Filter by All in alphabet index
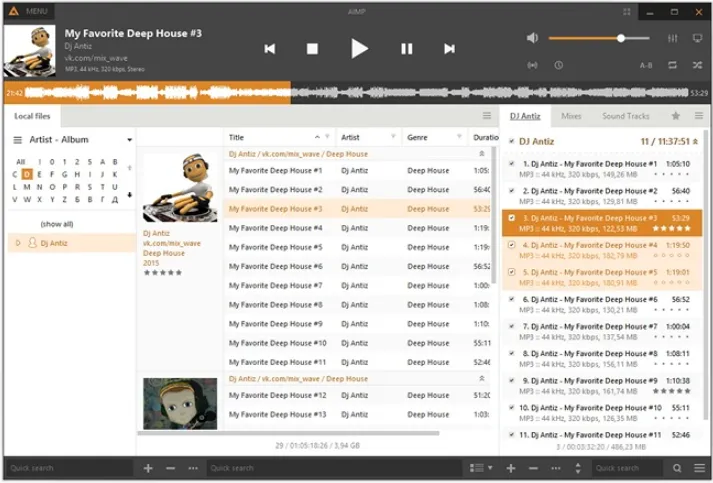 pos(20,161)
